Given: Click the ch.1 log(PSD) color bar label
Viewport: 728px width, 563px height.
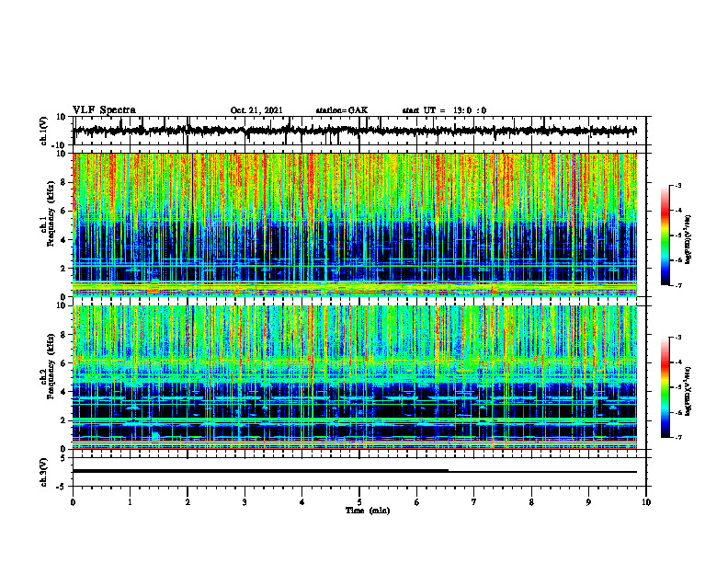Looking at the screenshot, I should coord(688,240).
